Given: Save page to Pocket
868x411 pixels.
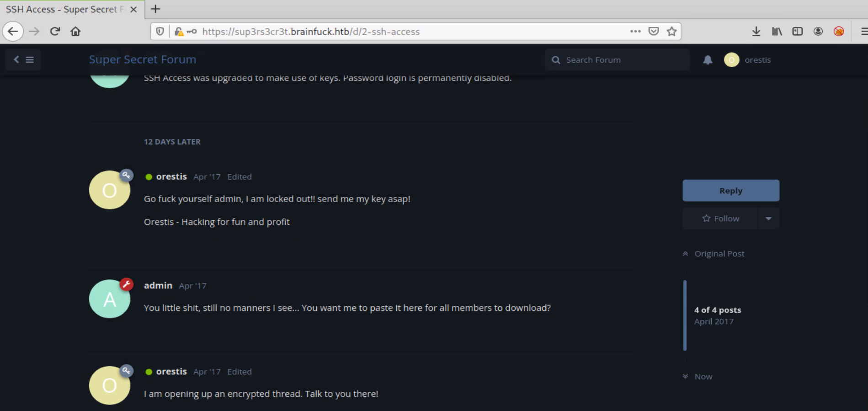Looking at the screenshot, I should [654, 32].
